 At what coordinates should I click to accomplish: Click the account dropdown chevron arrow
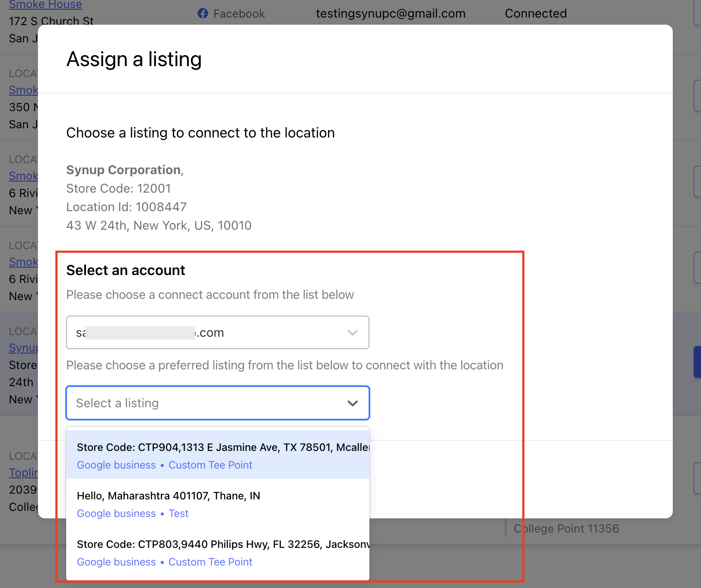[352, 333]
